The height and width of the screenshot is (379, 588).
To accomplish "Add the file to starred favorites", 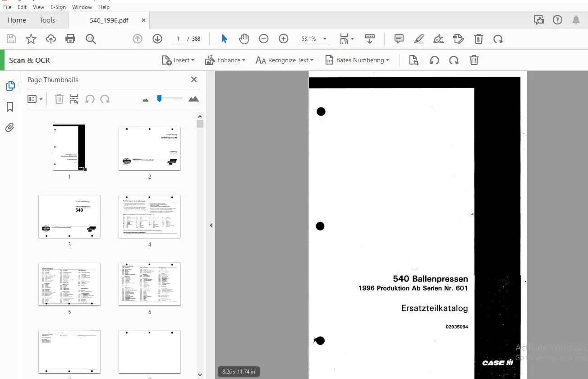I will pos(31,39).
